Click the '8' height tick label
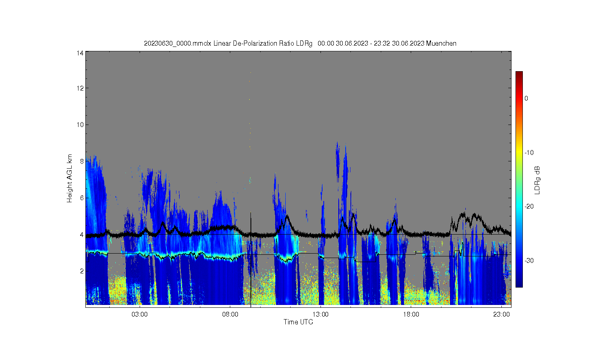This screenshot has height=364, width=607. (x=82, y=161)
